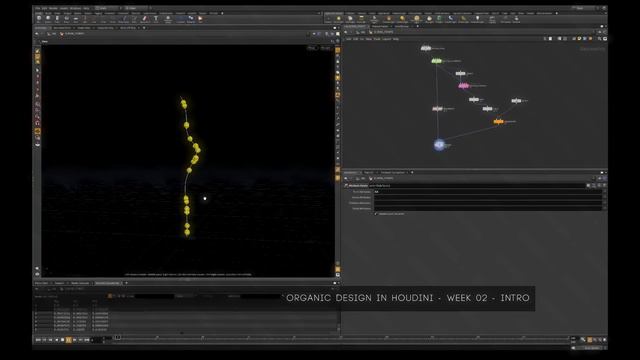The width and height of the screenshot is (640, 360).
Task: Open the network editor Layout menu
Action: tap(387, 39)
